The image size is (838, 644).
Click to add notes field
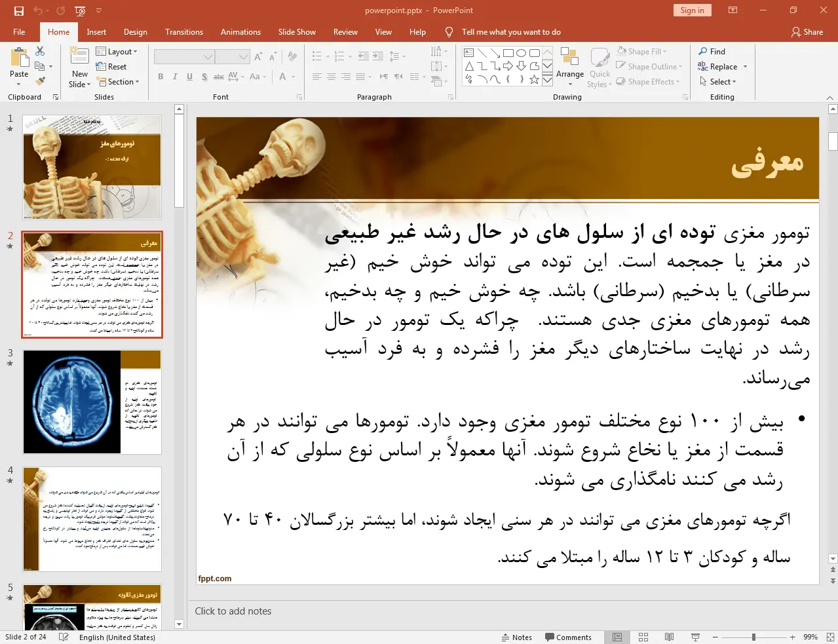[x=233, y=611]
